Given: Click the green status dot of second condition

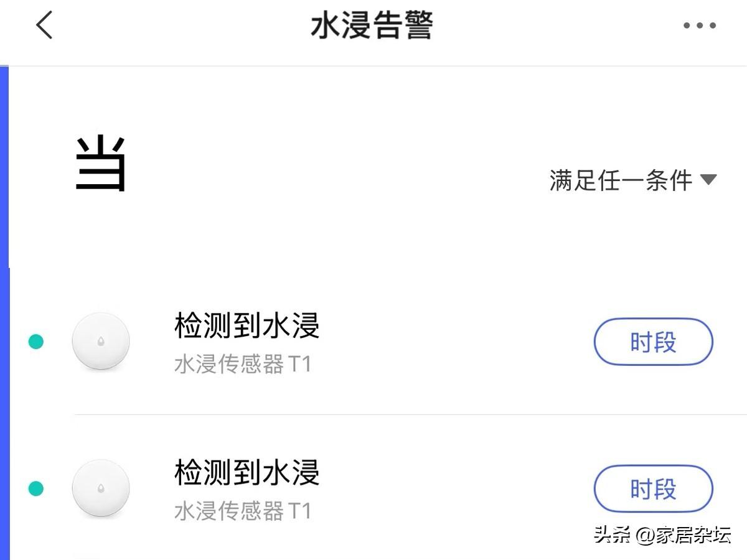Looking at the screenshot, I should [36, 488].
